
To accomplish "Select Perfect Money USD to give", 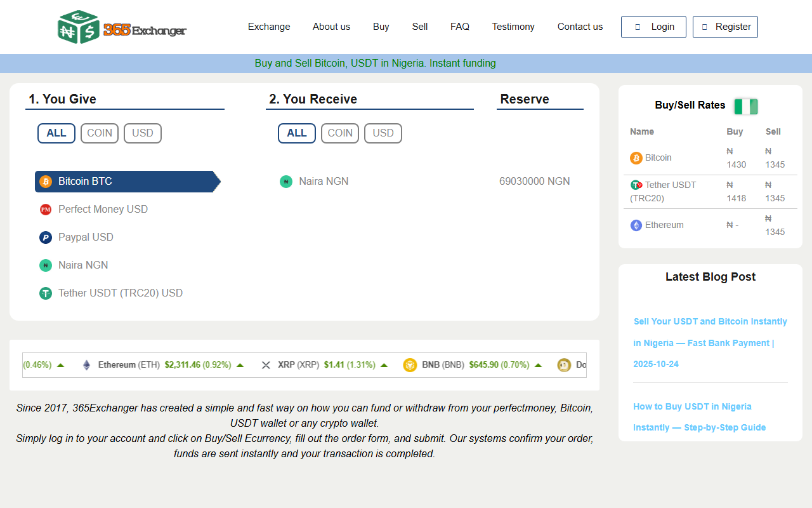I will [x=128, y=210].
